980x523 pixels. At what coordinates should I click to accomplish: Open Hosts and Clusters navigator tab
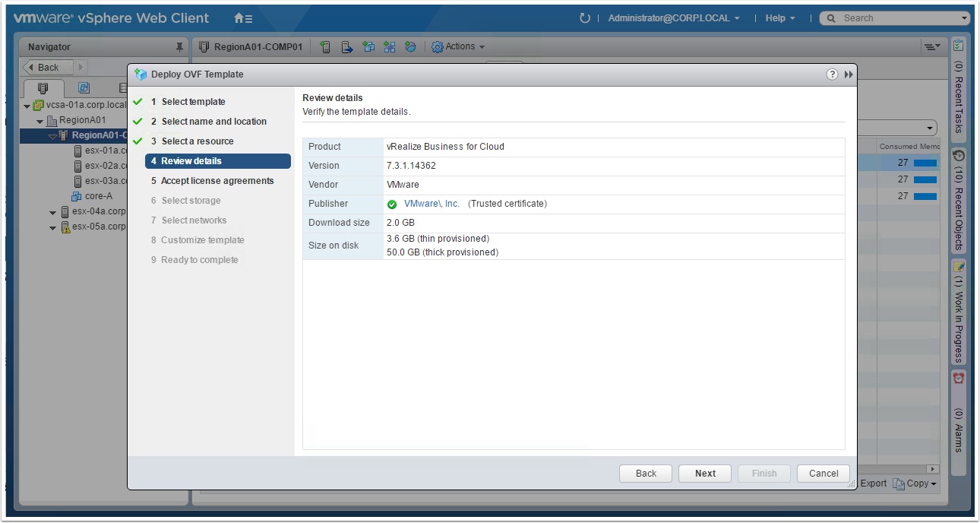coord(43,88)
